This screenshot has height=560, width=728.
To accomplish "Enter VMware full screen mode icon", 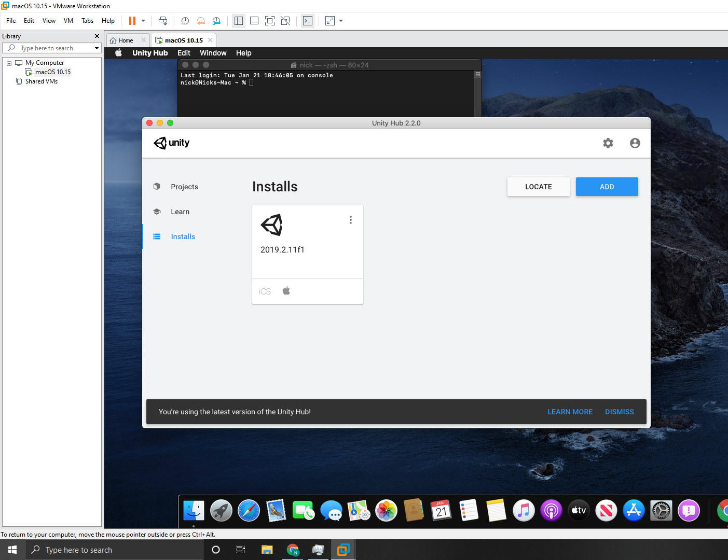I will pyautogui.click(x=270, y=21).
